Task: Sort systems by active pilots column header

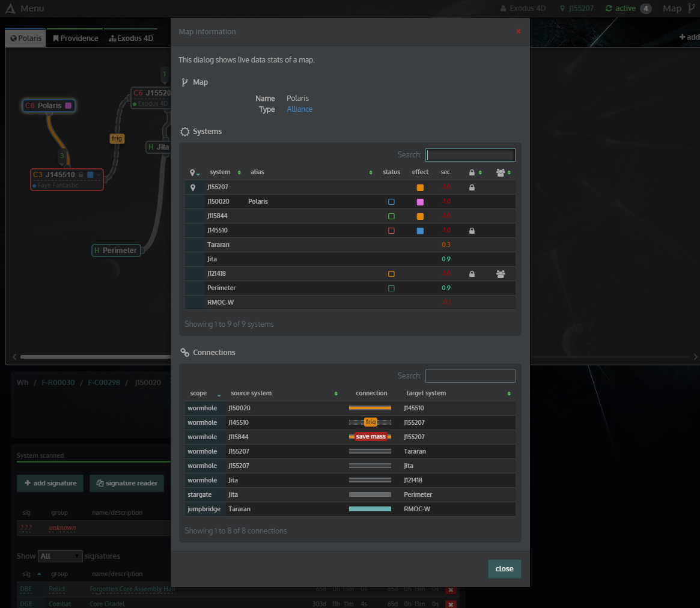Action: [x=504, y=172]
